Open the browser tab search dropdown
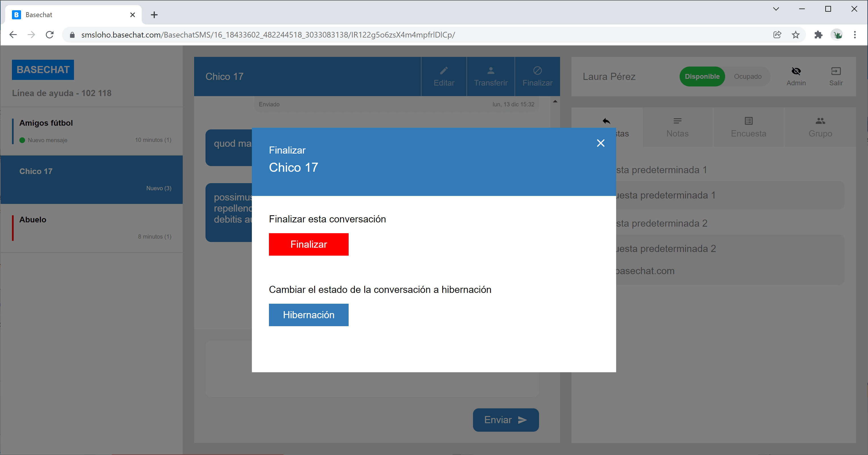The width and height of the screenshot is (868, 455). tap(776, 9)
